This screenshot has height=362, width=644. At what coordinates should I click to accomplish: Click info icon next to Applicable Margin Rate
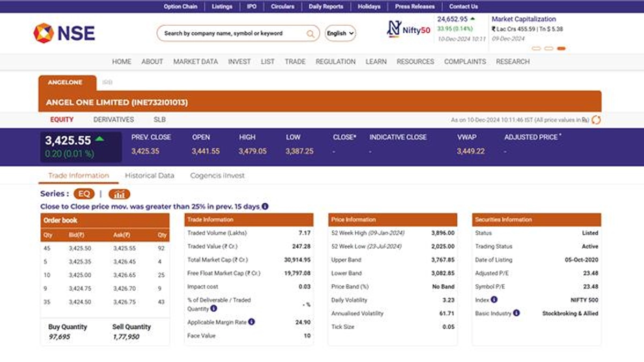[252, 322]
